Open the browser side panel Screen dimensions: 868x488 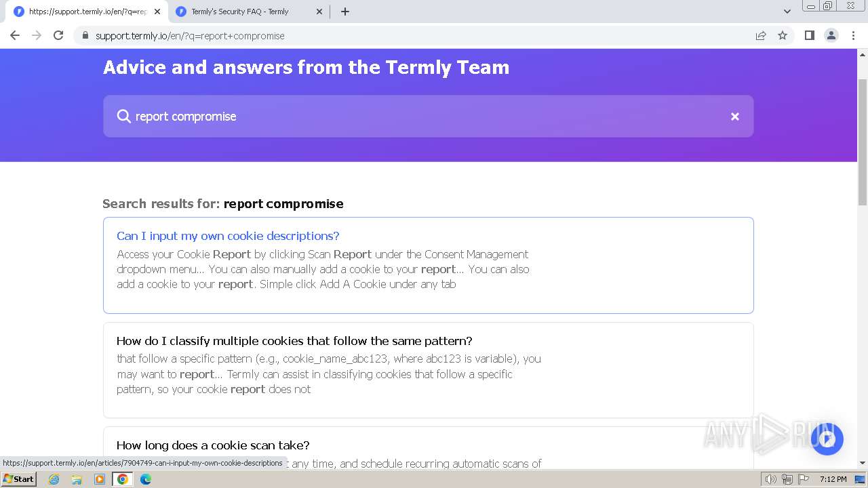point(809,35)
